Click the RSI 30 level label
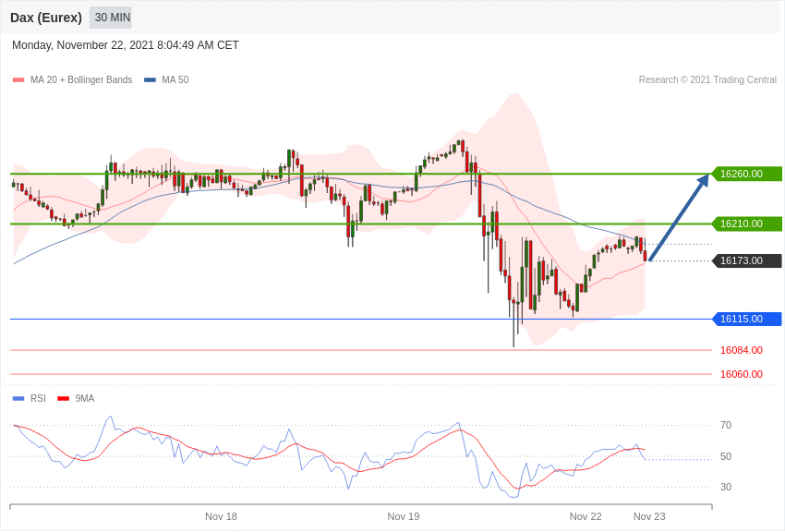 [x=725, y=487]
